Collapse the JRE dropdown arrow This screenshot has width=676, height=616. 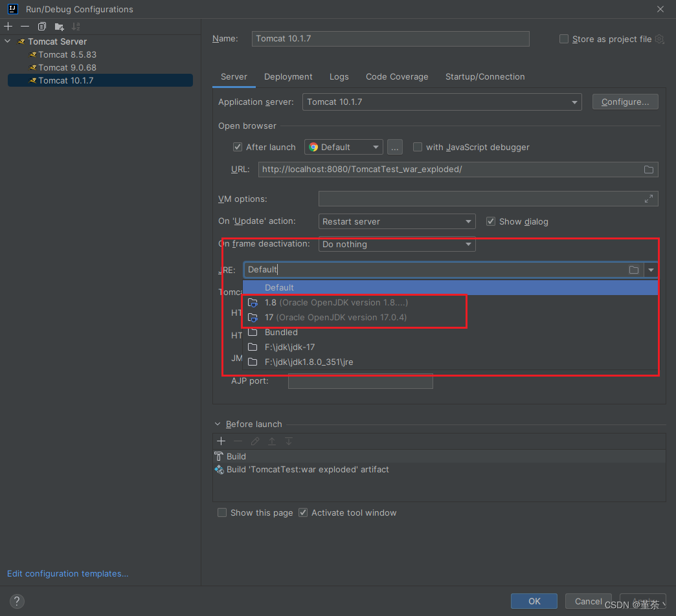[651, 270]
